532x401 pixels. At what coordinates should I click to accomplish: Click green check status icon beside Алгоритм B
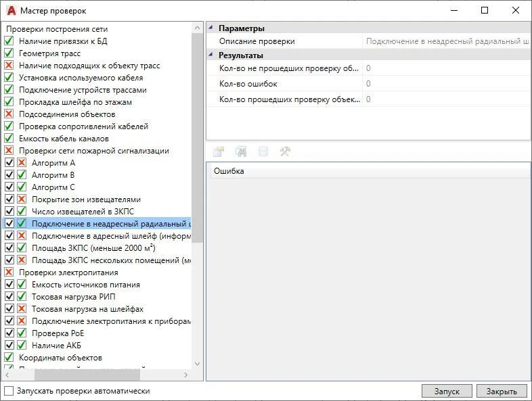(x=22, y=175)
